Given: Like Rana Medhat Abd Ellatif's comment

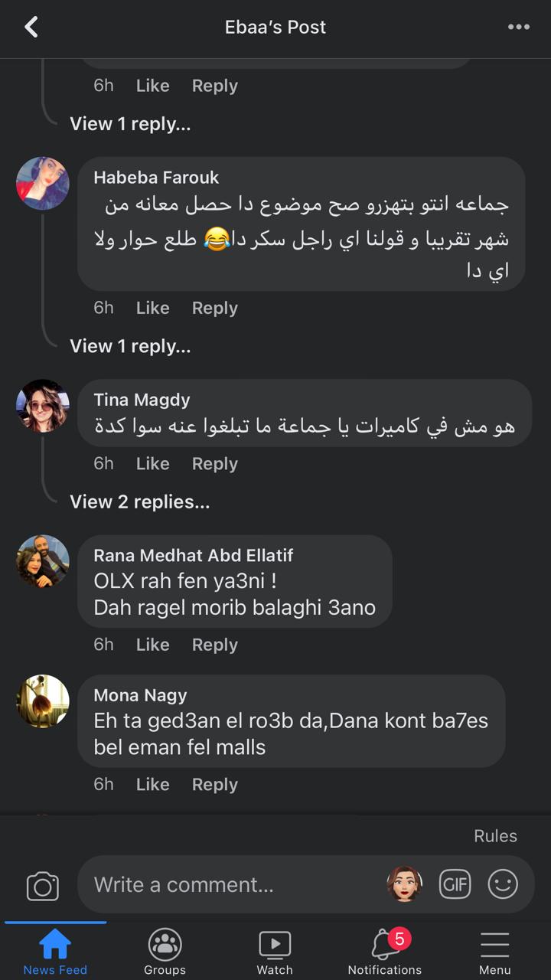Looking at the screenshot, I should coord(152,645).
